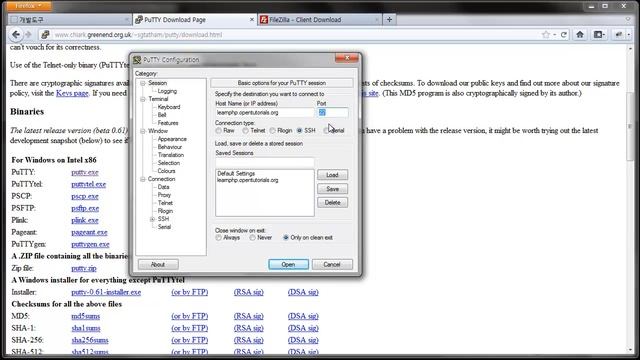Choose Only on clean exit option

(x=286, y=238)
